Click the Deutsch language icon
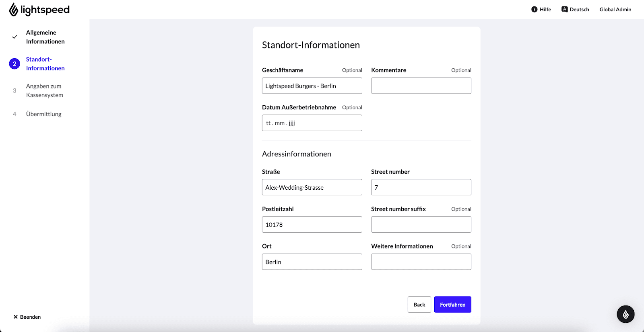Image resolution: width=644 pixels, height=332 pixels. coord(564,9)
